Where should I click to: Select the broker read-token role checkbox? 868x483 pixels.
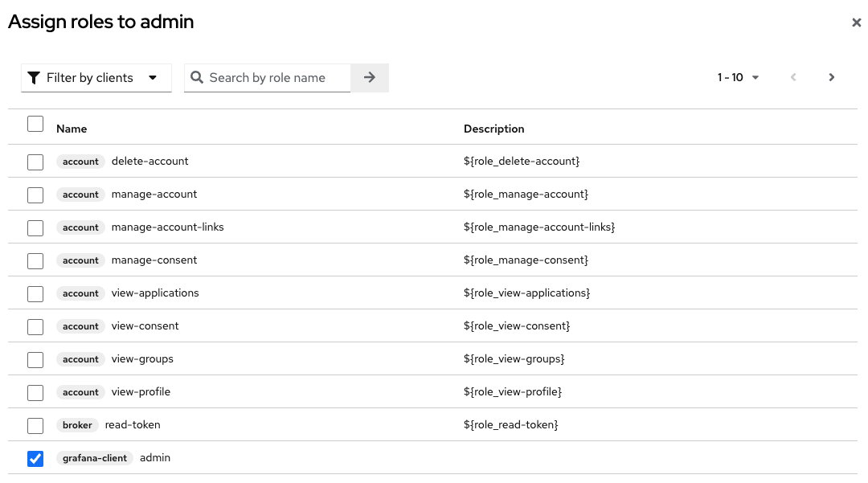tap(35, 425)
